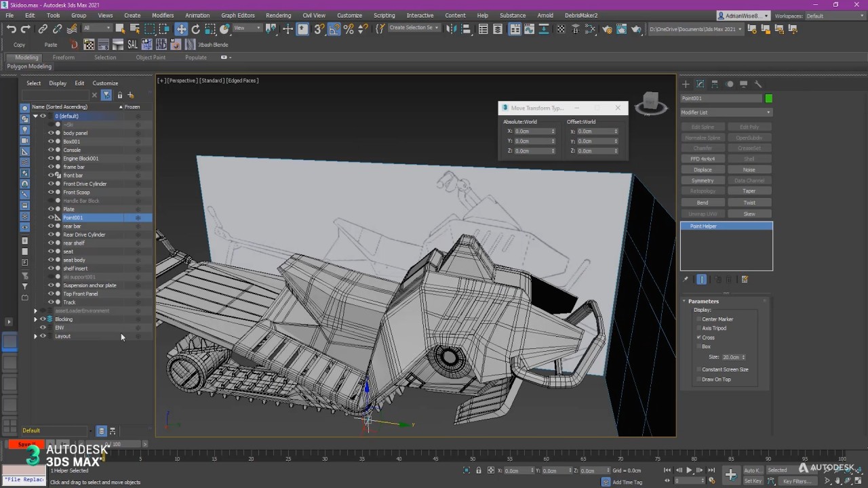Open the Utilities wrench panel tab
The image size is (868, 488).
758,84
